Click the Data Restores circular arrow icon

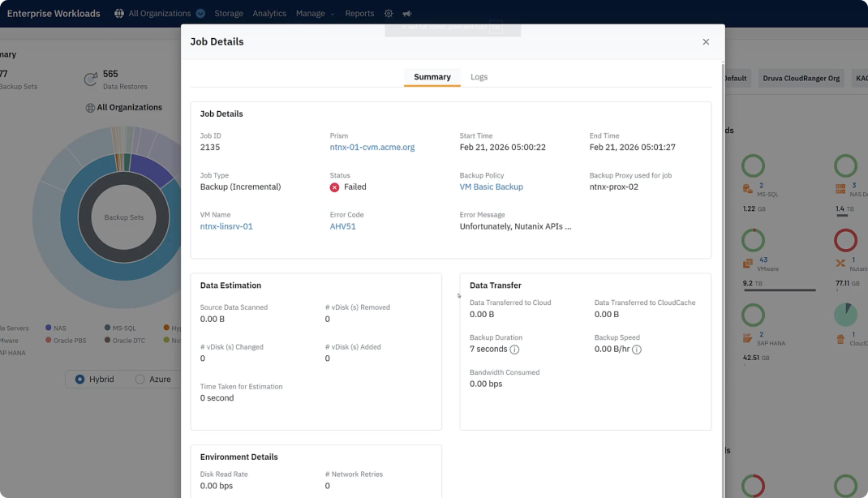click(x=91, y=79)
